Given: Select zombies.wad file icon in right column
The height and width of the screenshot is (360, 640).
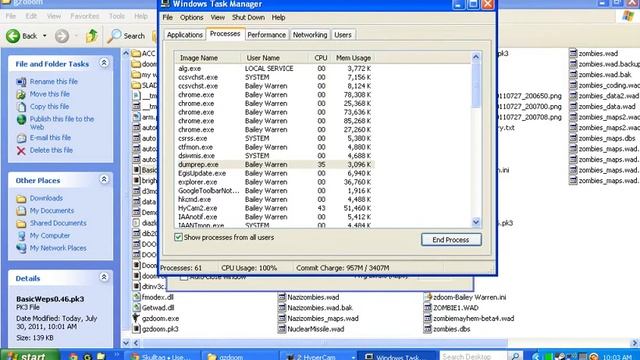Looking at the screenshot, I should [573, 53].
